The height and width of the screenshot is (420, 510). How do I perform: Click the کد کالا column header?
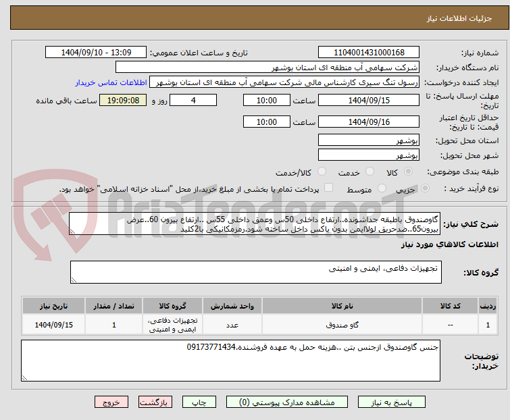tap(450, 306)
